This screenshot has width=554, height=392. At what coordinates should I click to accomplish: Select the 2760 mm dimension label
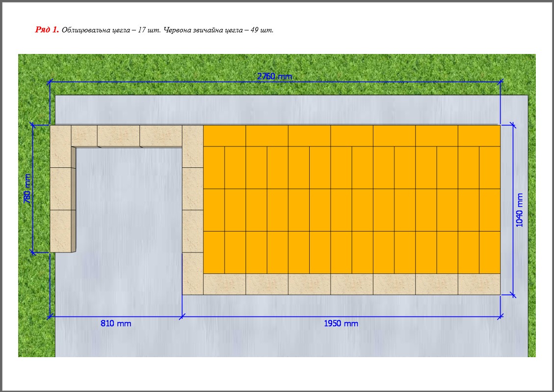pyautogui.click(x=274, y=76)
